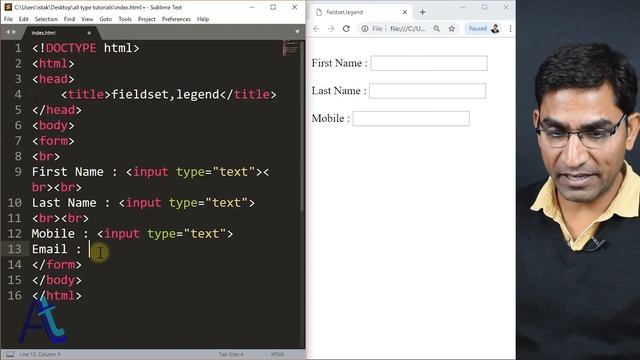Open the HTML syntax selector
The height and width of the screenshot is (360, 640).
click(x=278, y=354)
